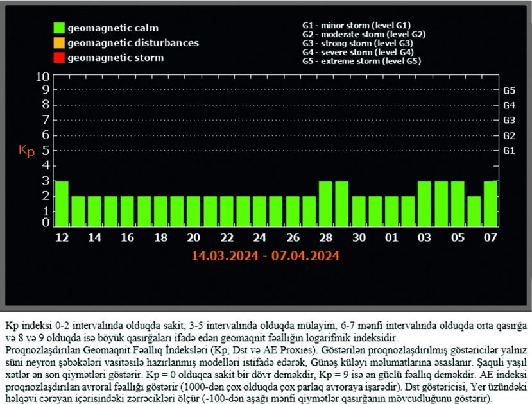Screen dimensions: 532x404
Task: Click the G2 label on right axis
Action: [x=509, y=136]
